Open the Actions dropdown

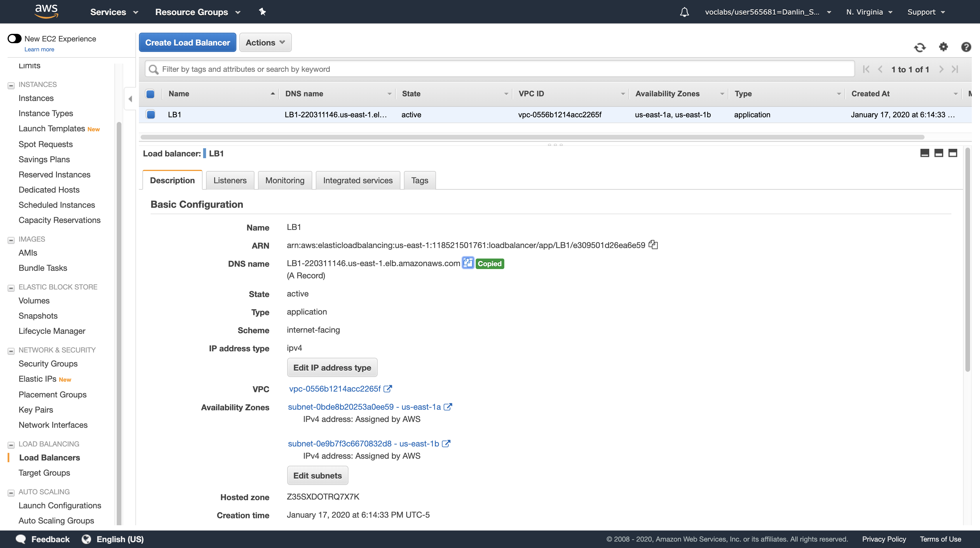click(265, 42)
